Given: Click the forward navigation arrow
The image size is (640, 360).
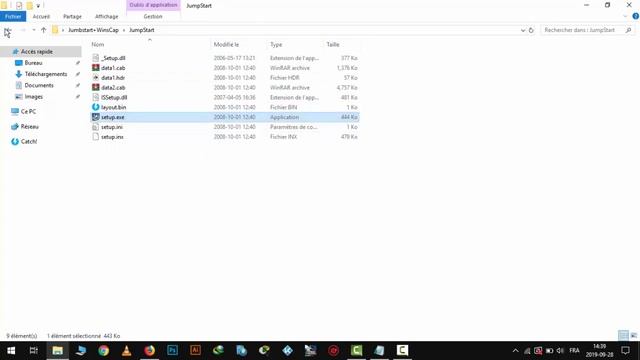Looking at the screenshot, I should [x=23, y=30].
